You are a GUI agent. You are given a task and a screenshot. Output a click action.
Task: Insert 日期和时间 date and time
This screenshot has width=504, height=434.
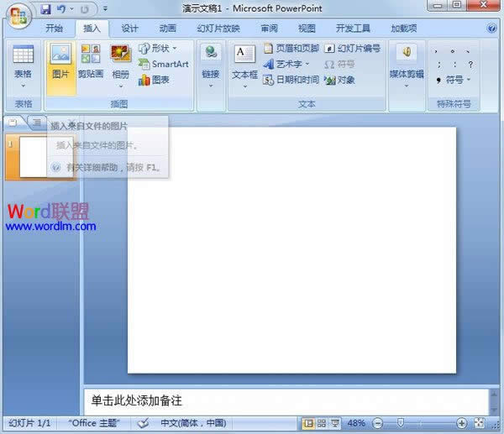click(291, 80)
